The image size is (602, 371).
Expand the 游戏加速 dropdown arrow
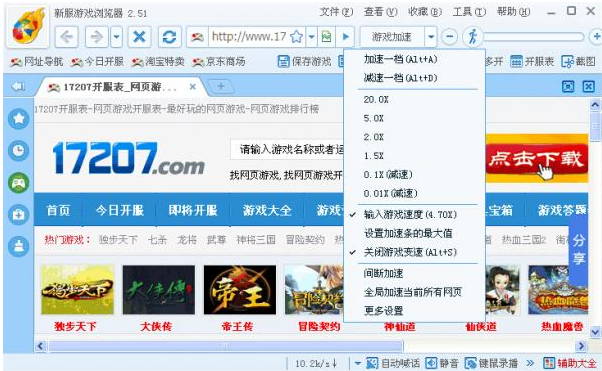(431, 37)
